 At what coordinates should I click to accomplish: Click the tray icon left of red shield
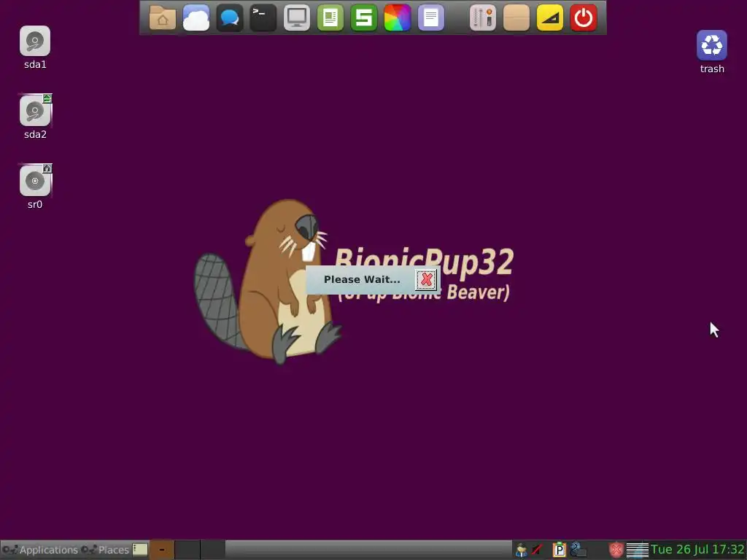[578, 550]
